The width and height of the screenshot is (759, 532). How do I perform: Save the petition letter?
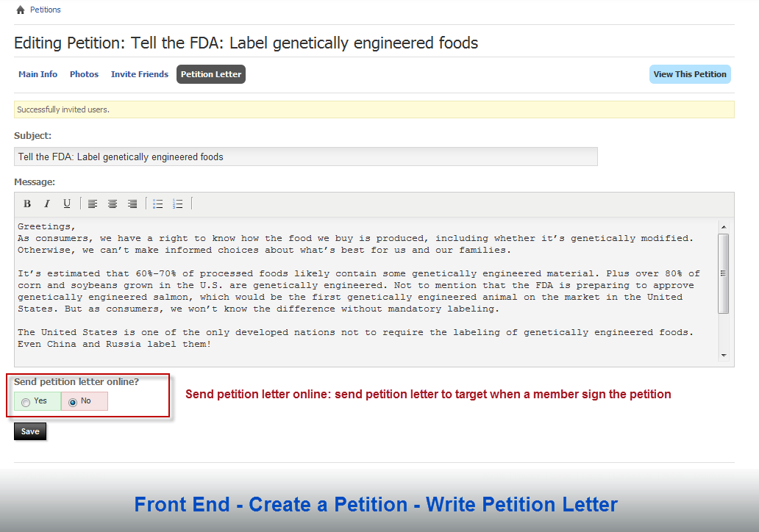click(30, 431)
